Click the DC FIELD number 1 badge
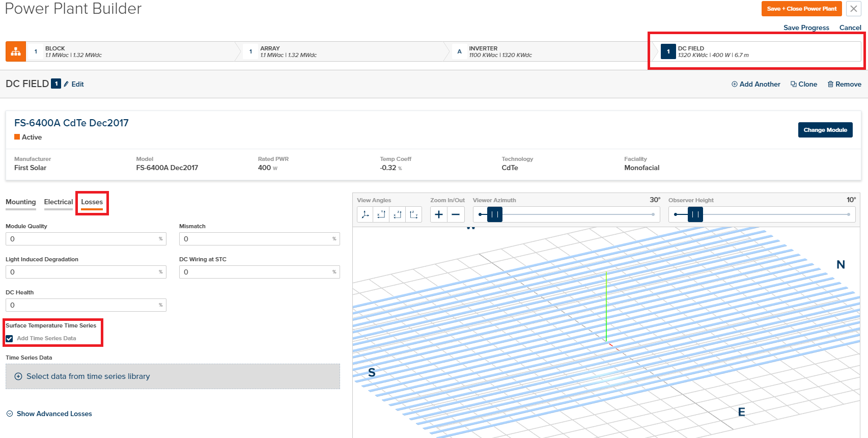 [56, 84]
